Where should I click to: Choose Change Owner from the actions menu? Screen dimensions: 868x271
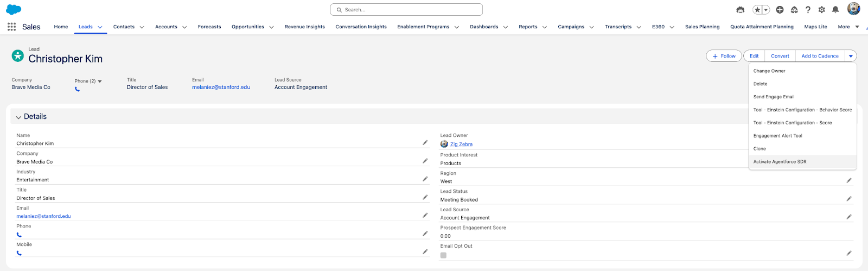click(769, 71)
